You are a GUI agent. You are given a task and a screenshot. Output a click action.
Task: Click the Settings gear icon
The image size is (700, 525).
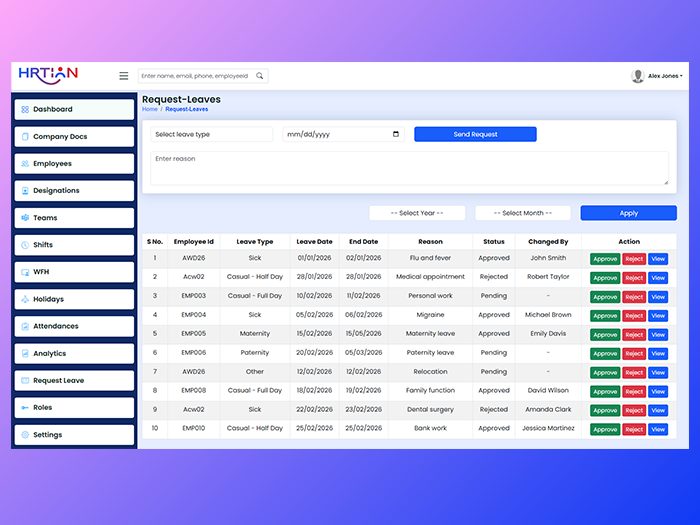tap(25, 435)
